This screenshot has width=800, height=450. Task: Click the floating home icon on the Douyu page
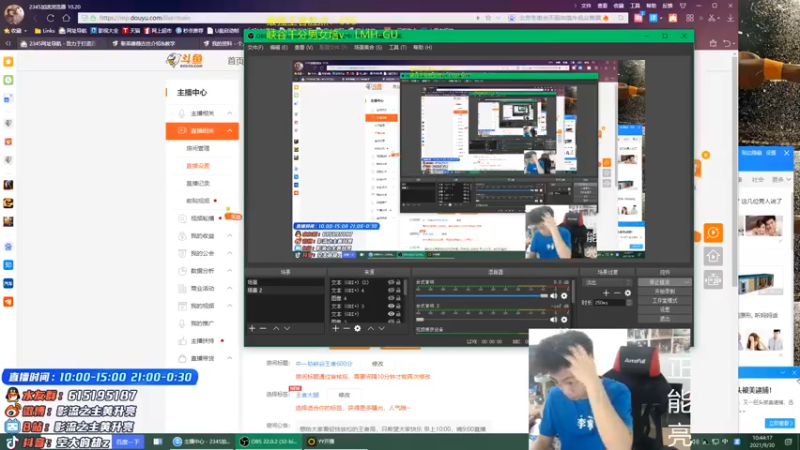click(x=713, y=256)
